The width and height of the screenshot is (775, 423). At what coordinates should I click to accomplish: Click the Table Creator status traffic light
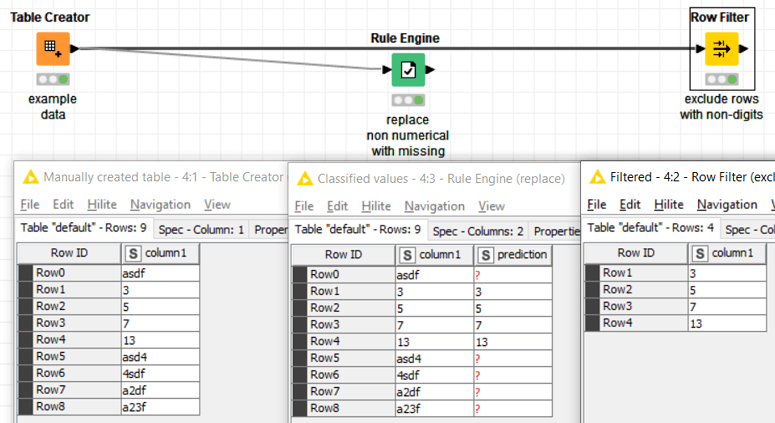click(52, 79)
